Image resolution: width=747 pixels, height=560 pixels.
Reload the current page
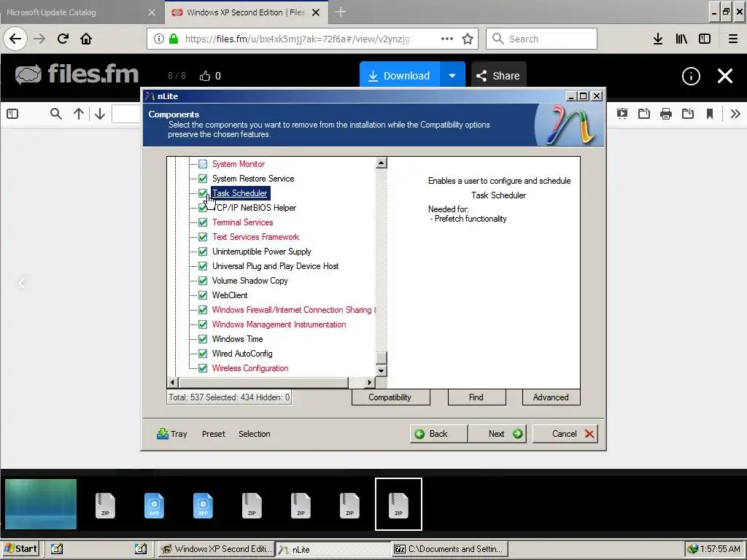pos(63,39)
